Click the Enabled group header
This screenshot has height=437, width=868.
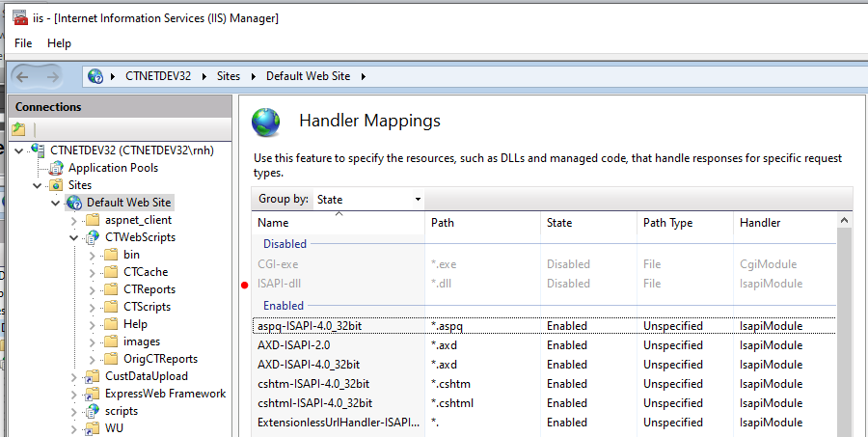tap(284, 306)
